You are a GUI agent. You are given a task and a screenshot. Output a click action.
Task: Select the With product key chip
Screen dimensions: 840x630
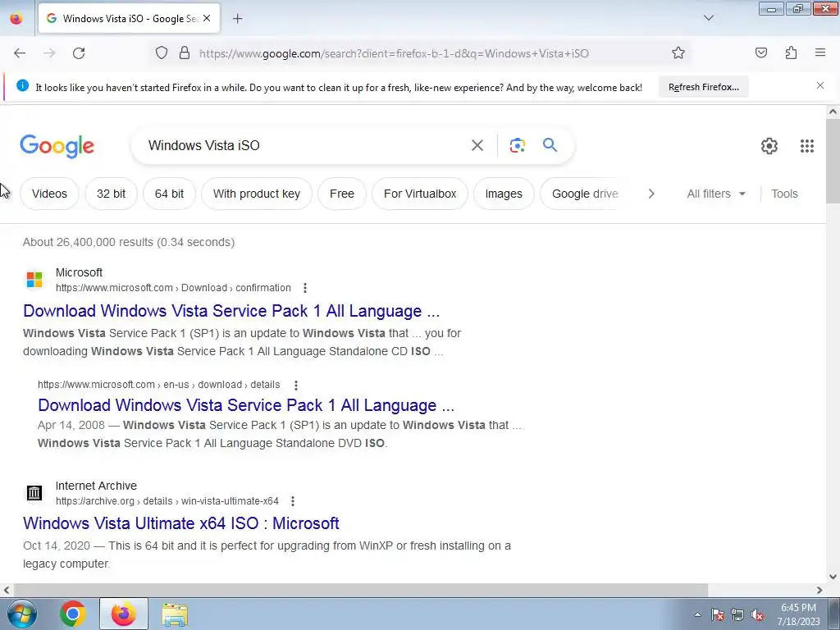(x=257, y=194)
